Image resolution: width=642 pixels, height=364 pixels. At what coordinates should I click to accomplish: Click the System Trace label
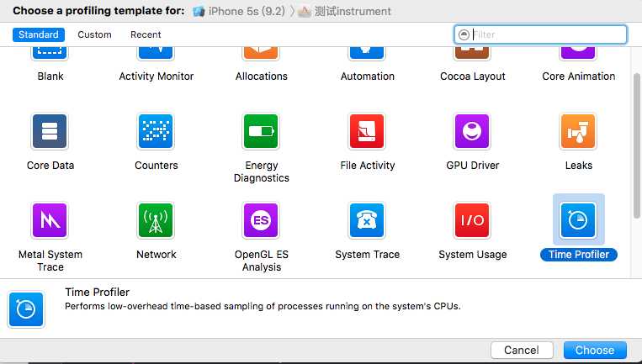pos(367,255)
